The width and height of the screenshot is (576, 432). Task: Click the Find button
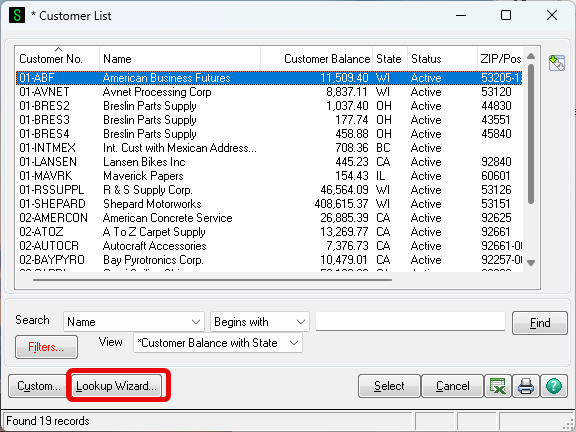540,323
